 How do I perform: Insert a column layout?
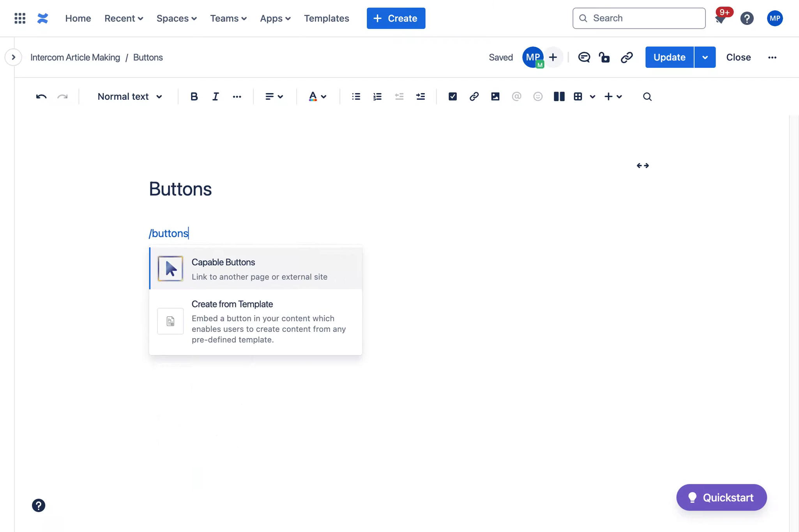tap(559, 97)
